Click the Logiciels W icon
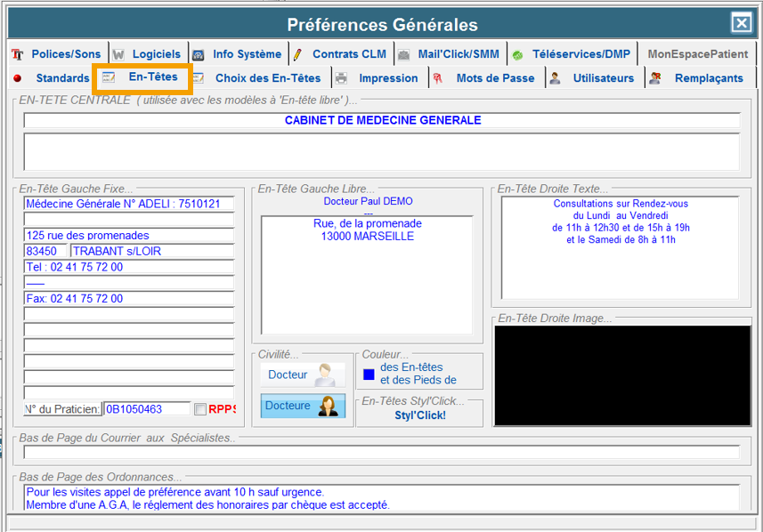Screen dimensions: 763x532 pyautogui.click(x=118, y=54)
